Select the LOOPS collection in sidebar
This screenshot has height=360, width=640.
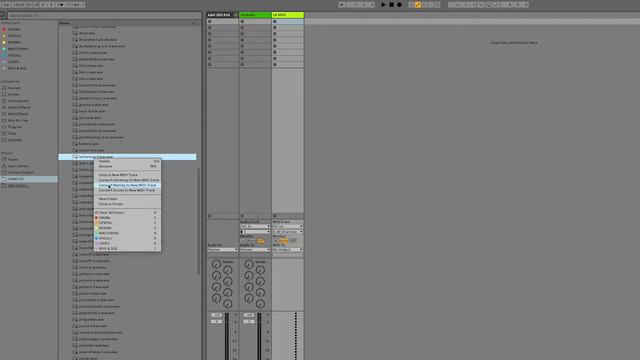click(13, 62)
